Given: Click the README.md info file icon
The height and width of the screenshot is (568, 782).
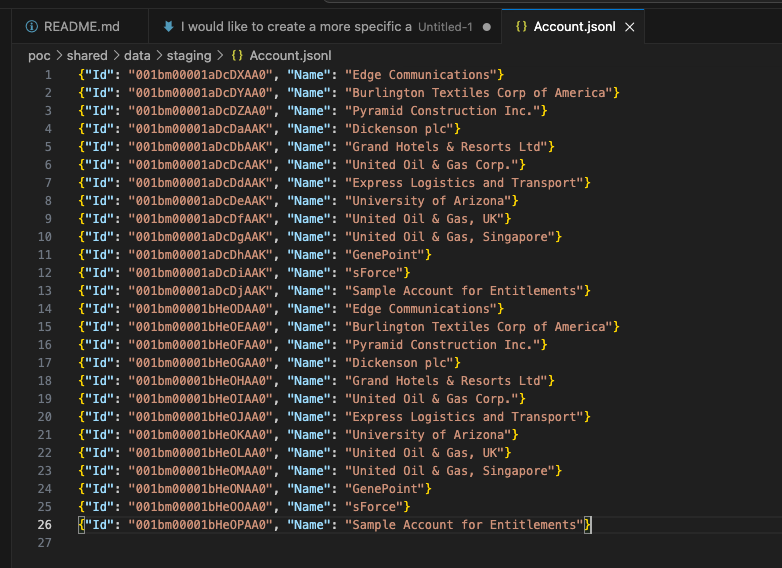Looking at the screenshot, I should click(32, 27).
